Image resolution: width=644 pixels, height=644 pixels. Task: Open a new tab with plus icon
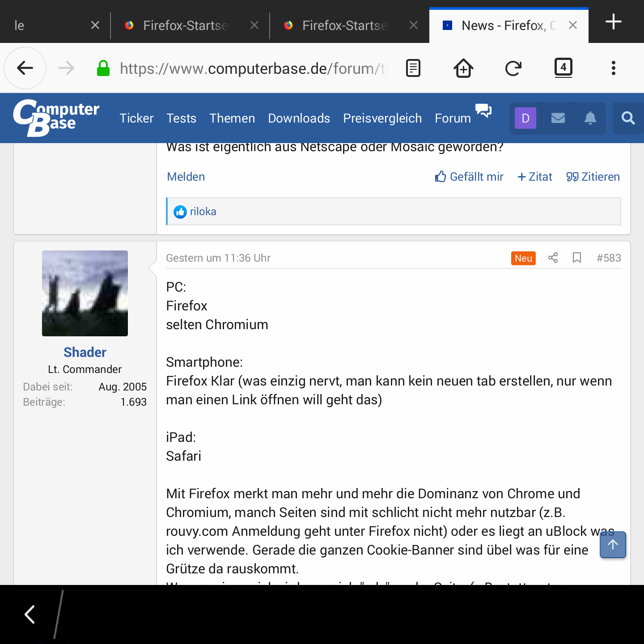click(x=614, y=21)
